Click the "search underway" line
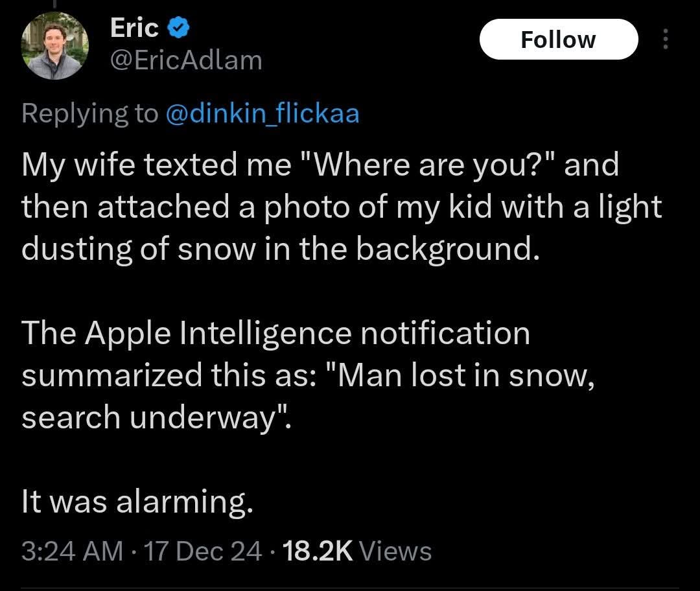The height and width of the screenshot is (591, 700). 157,417
